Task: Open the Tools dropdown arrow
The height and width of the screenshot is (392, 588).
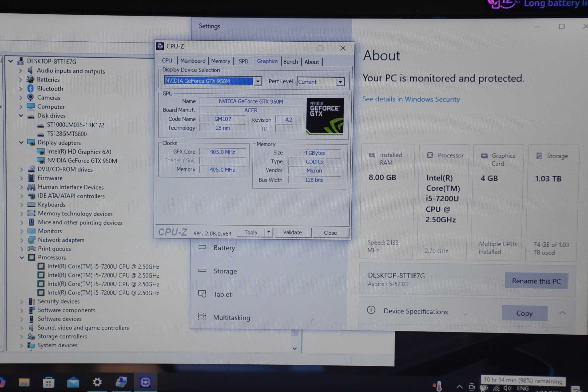Action: pyautogui.click(x=269, y=232)
